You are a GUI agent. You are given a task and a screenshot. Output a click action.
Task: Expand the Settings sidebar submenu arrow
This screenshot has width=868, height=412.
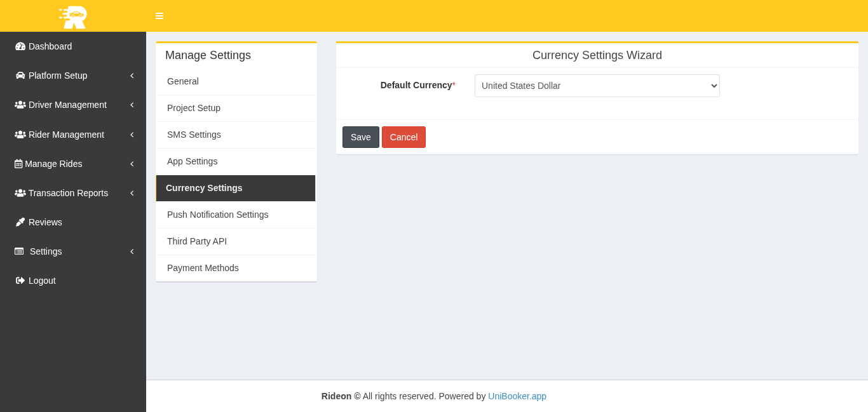pos(132,251)
